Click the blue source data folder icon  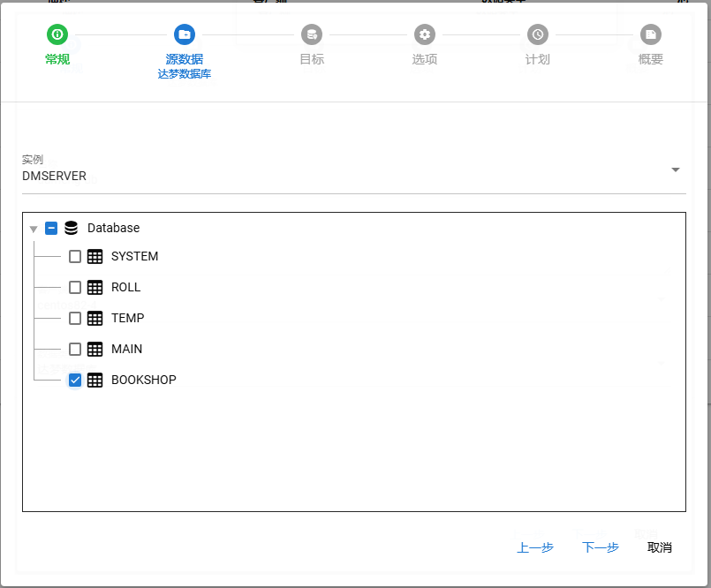click(x=184, y=34)
